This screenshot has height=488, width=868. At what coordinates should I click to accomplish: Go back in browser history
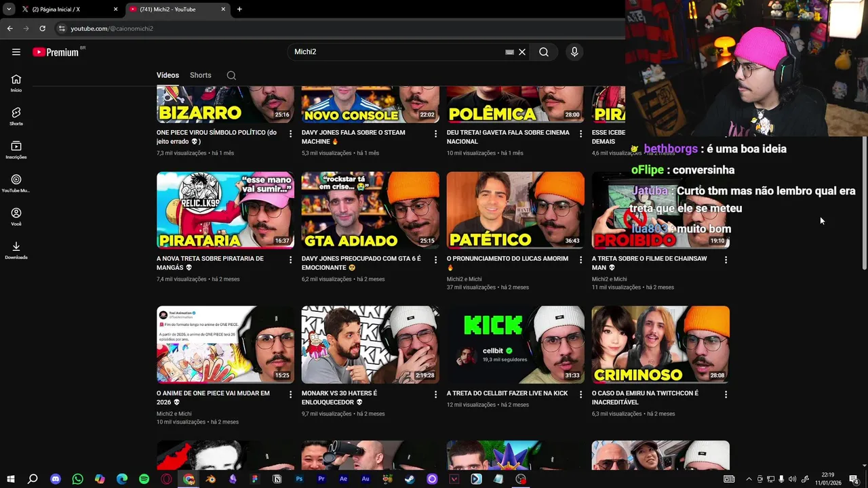coord(10,28)
